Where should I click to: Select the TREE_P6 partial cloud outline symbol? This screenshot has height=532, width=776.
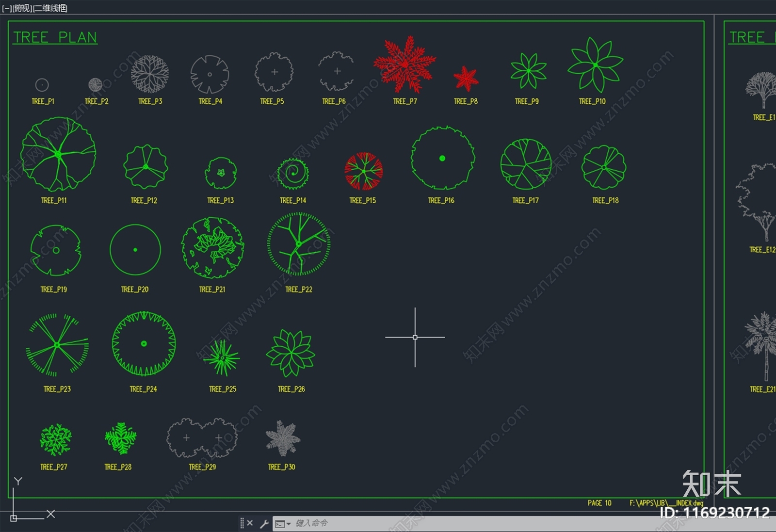tap(337, 71)
